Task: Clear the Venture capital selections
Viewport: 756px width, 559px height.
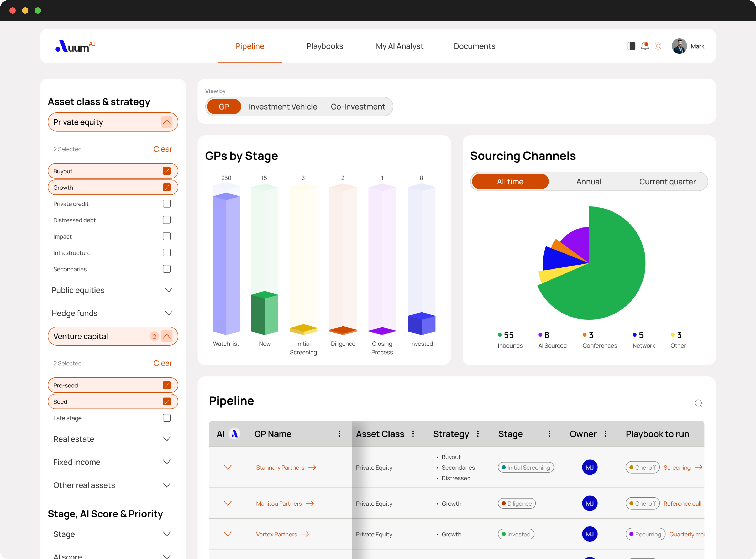Action: click(x=163, y=363)
